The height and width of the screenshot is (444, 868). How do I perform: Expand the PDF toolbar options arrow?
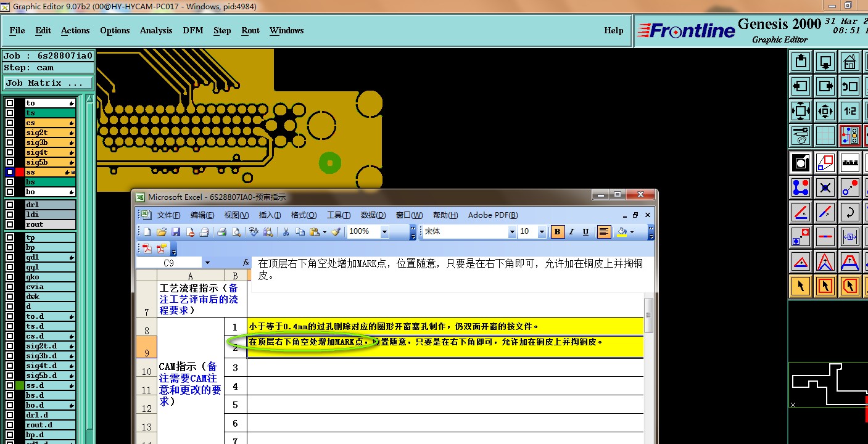tap(174, 249)
